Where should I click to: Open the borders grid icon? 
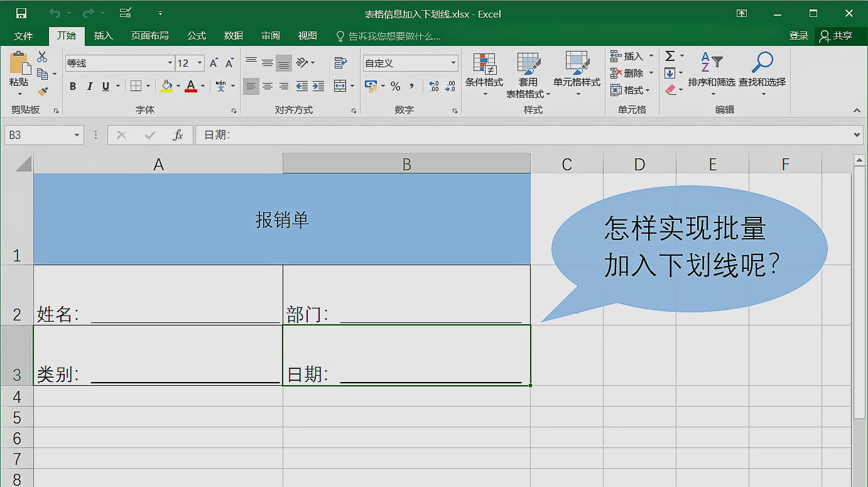tap(136, 86)
